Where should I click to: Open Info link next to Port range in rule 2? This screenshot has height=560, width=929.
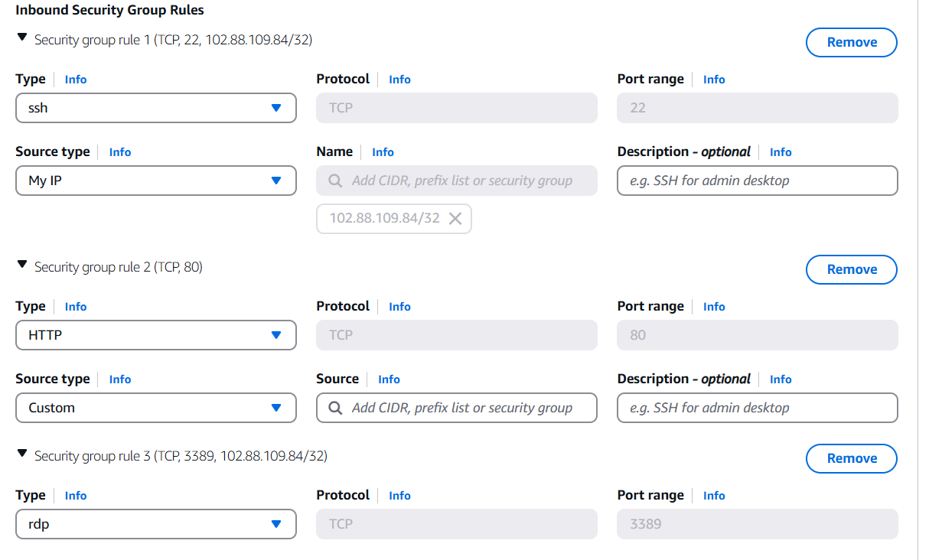click(x=714, y=307)
